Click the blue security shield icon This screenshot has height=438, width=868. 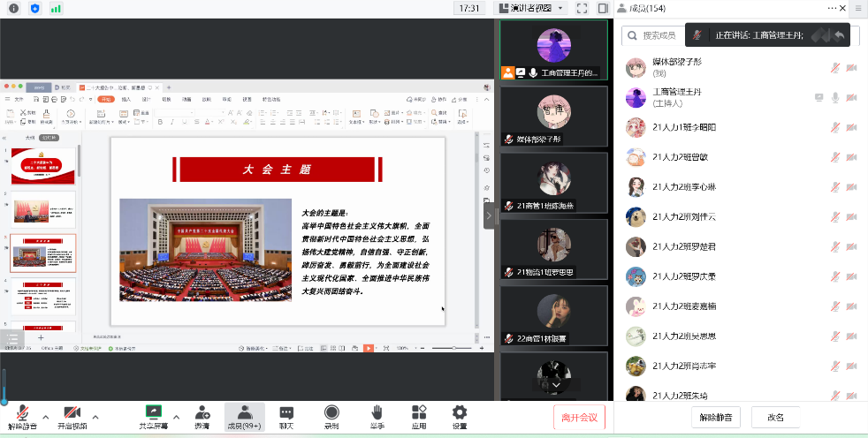coord(34,8)
